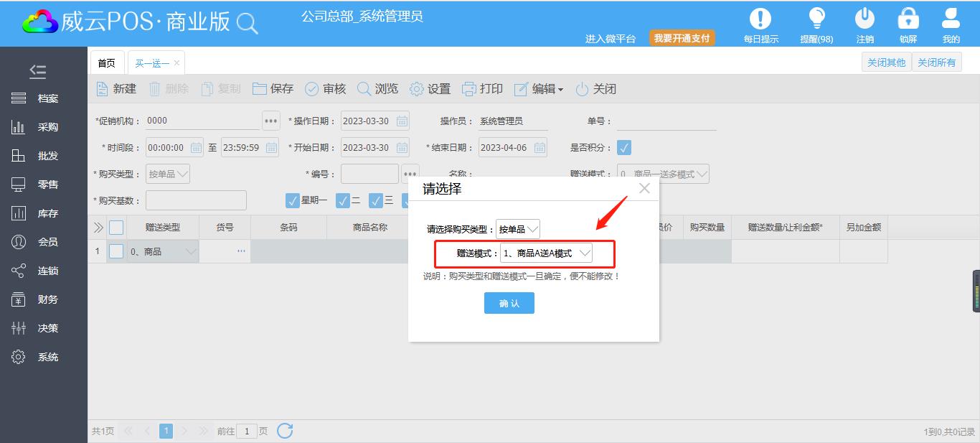Click the 我要开通支付 button
This screenshot has width=980, height=443.
point(682,38)
